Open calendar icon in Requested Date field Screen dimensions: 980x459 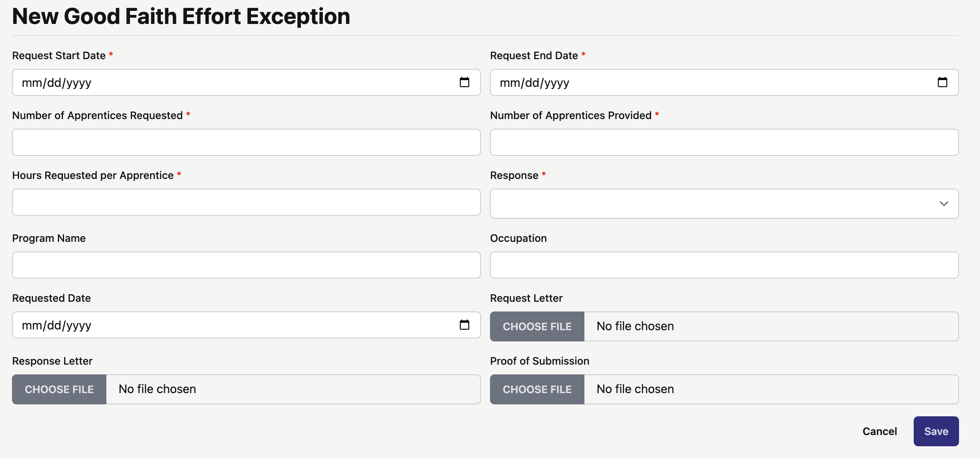tap(464, 325)
